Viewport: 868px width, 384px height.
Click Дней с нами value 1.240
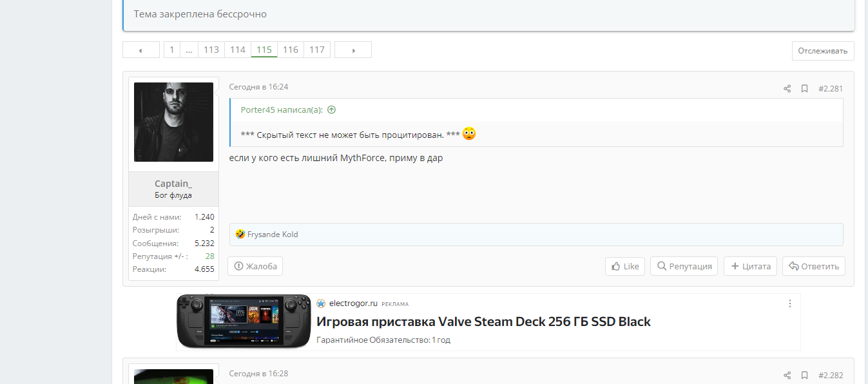pos(204,216)
